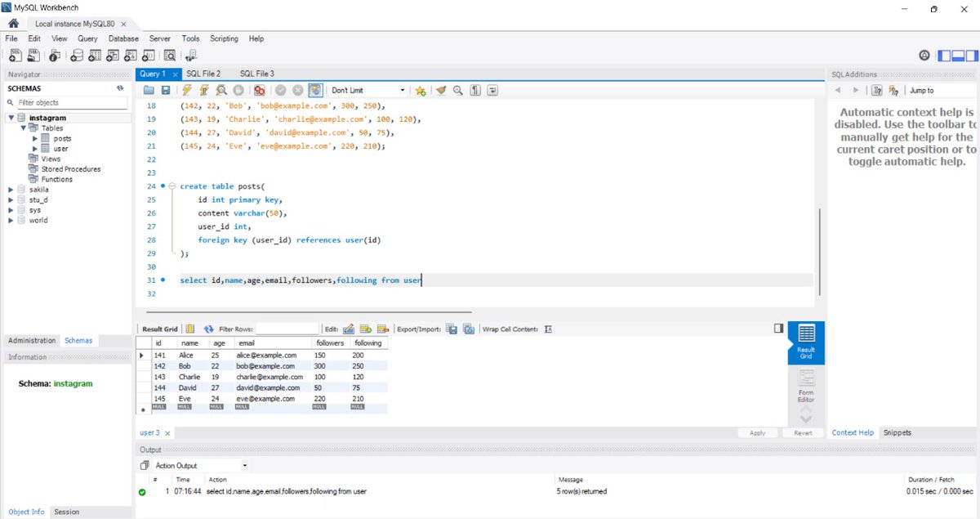
Task: Click the create new function icon
Action: click(x=149, y=56)
